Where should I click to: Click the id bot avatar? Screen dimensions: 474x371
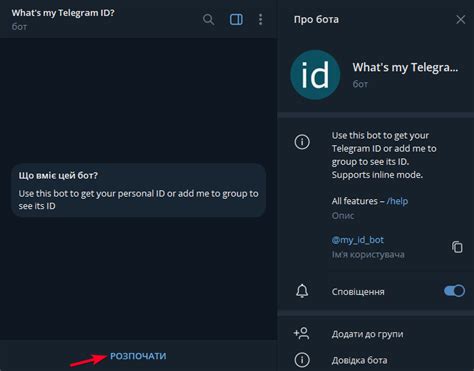coord(315,75)
